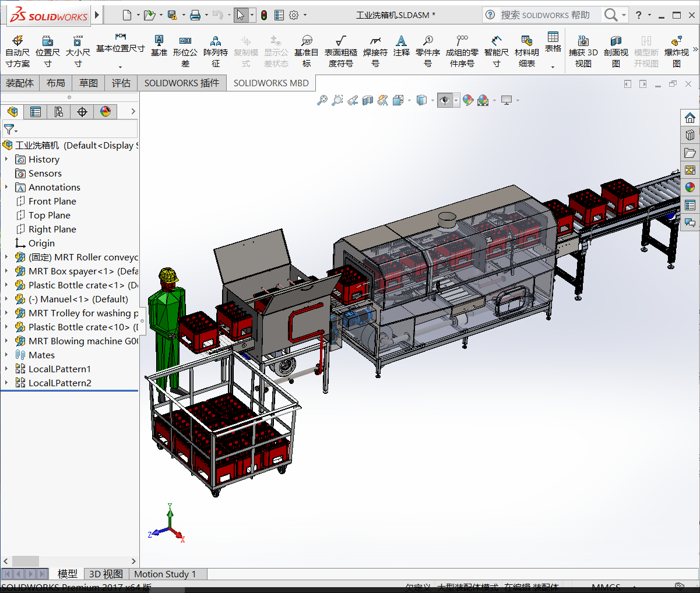Open the FeatureManager design tree tab
This screenshot has width=700, height=593.
tap(13, 111)
